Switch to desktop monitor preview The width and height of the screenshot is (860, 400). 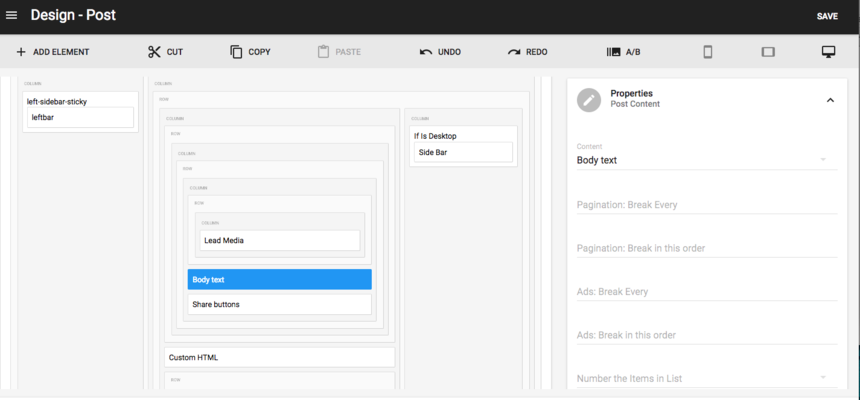point(828,52)
